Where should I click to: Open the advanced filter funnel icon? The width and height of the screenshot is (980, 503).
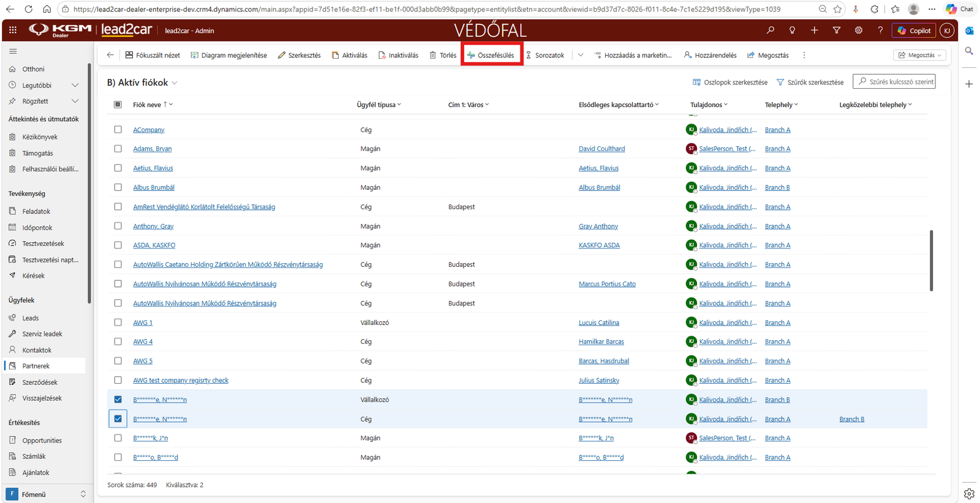point(837,30)
